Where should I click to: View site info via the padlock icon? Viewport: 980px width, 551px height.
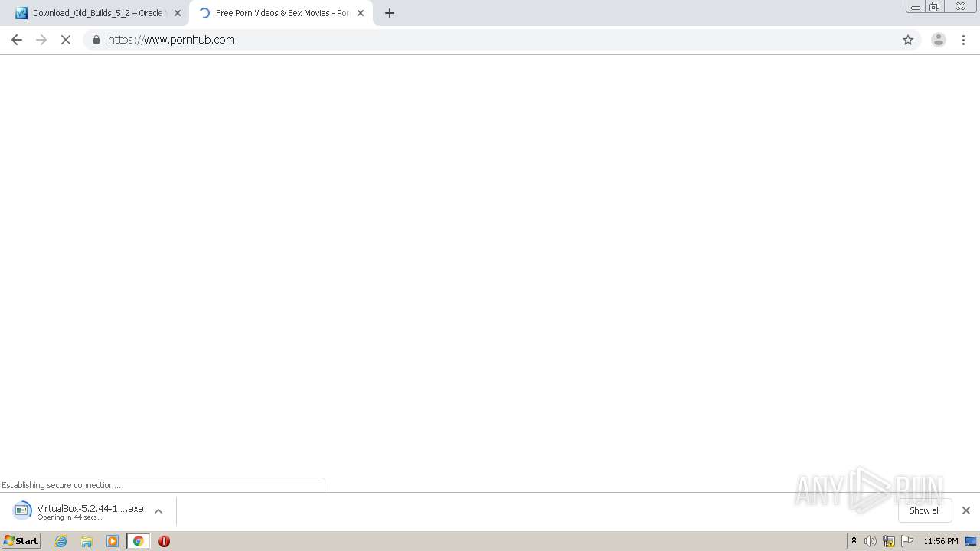96,40
